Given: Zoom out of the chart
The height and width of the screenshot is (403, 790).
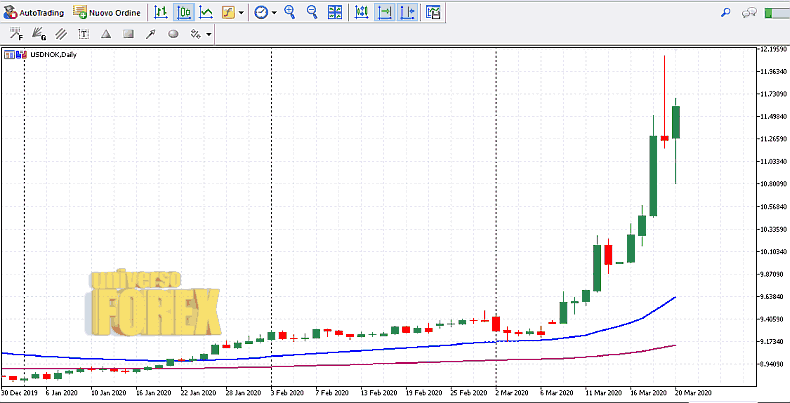Looking at the screenshot, I should [x=312, y=13].
